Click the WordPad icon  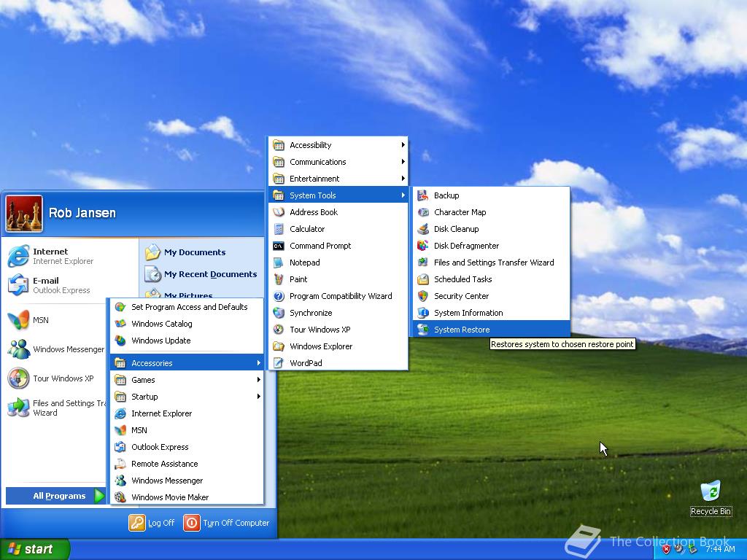coord(278,363)
